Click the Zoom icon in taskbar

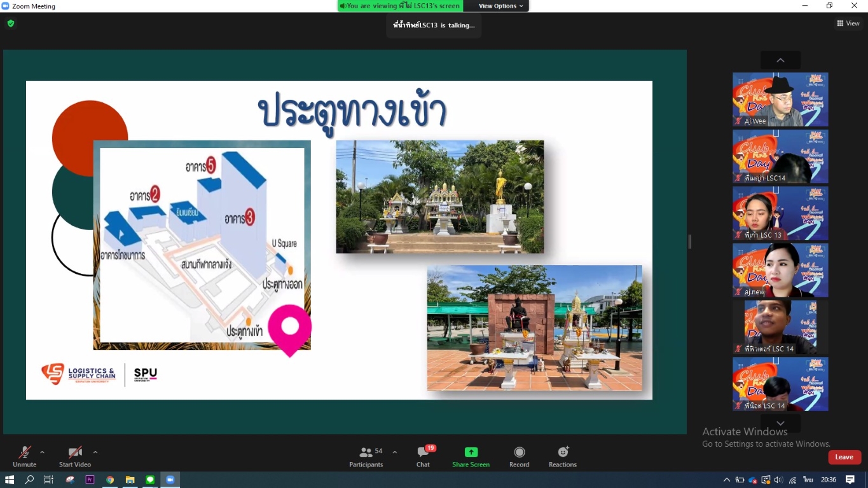click(x=170, y=480)
